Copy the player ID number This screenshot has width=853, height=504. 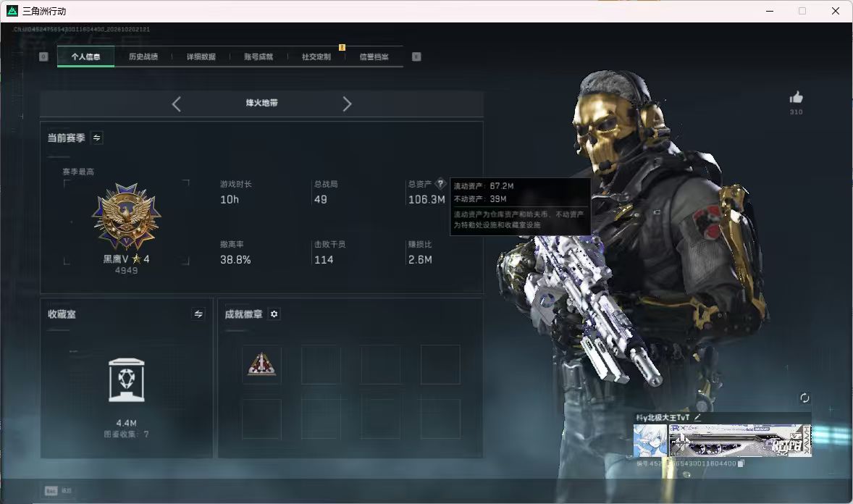pyautogui.click(x=741, y=463)
